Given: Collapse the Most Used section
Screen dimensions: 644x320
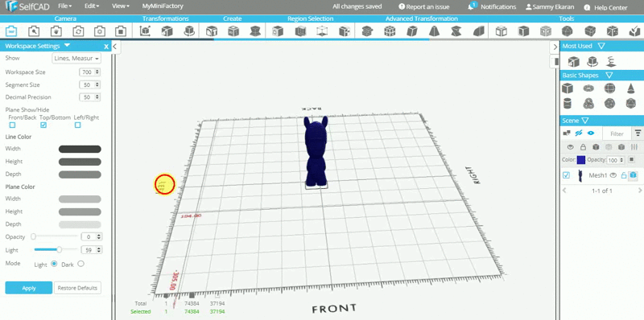Looking at the screenshot, I should (x=601, y=46).
